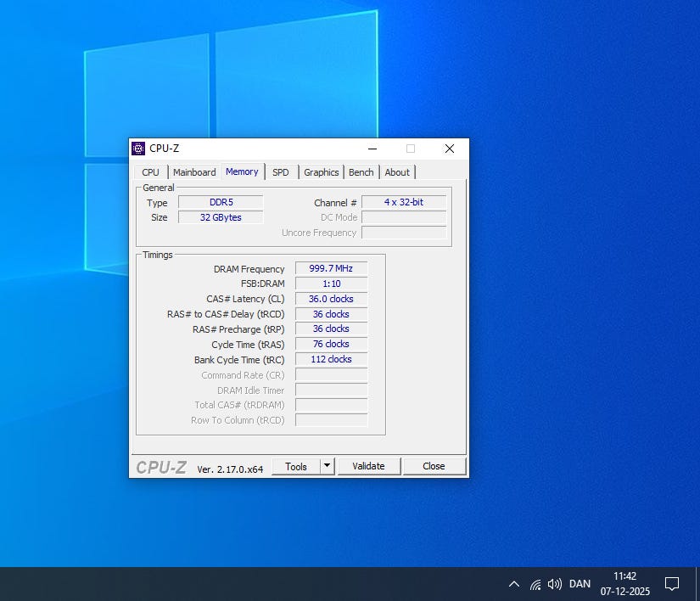Expand the Tools dropdown arrow
Screen dimensions: 700x601
click(x=327, y=466)
